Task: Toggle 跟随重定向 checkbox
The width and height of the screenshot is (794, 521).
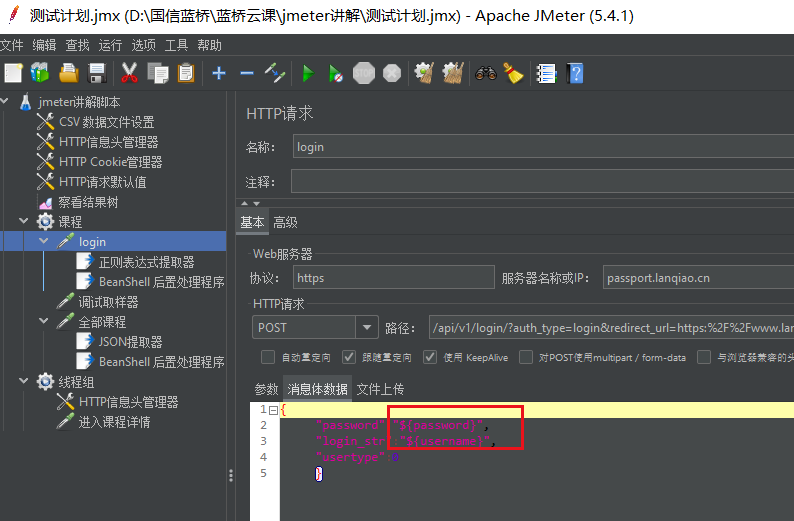Action: pos(349,357)
